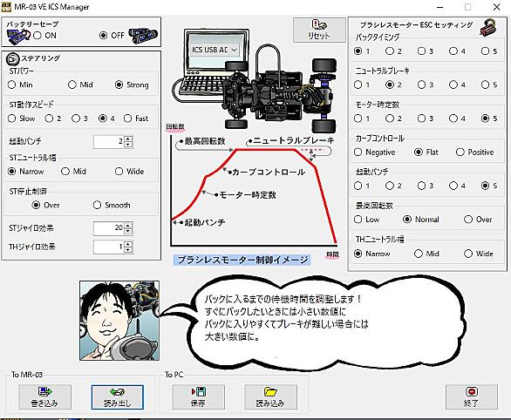Set ST power to Strong

click(x=132, y=85)
